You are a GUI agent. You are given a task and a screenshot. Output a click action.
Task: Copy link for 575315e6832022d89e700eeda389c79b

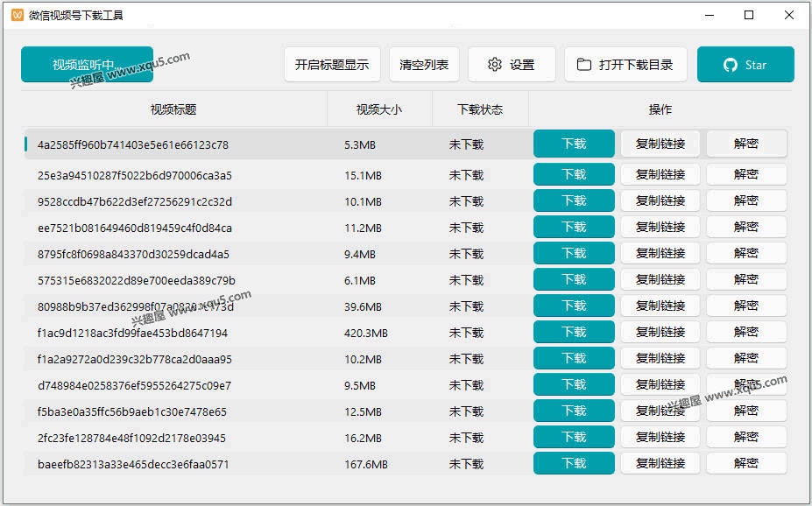click(660, 280)
